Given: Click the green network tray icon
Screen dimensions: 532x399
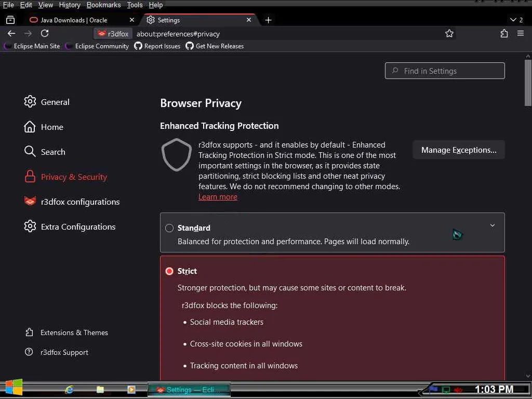Looking at the screenshot, I should click(x=446, y=390).
